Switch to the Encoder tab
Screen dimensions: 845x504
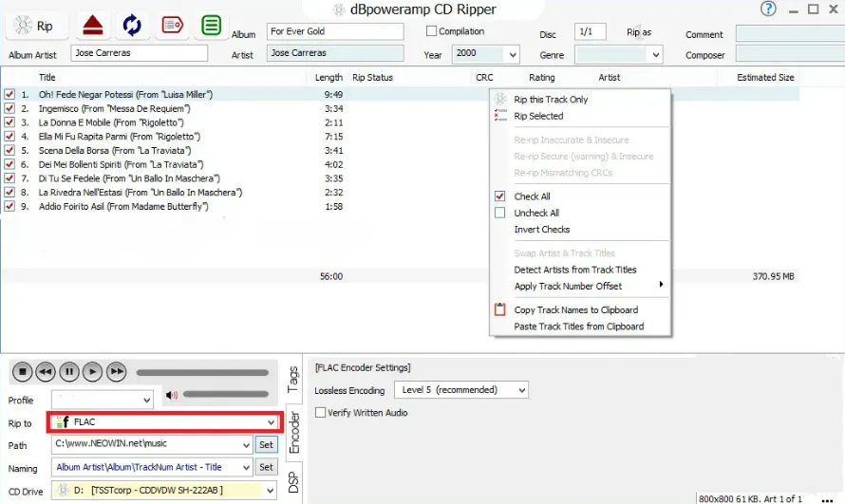pos(294,433)
